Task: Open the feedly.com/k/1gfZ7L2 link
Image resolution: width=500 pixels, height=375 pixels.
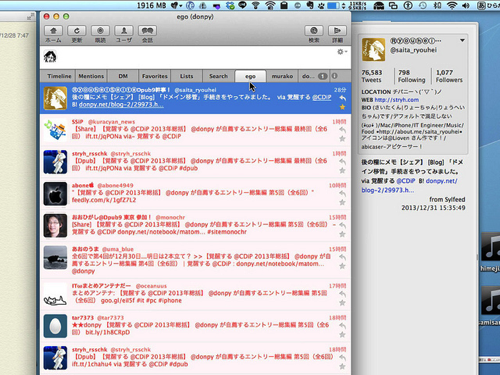Action: point(104,200)
